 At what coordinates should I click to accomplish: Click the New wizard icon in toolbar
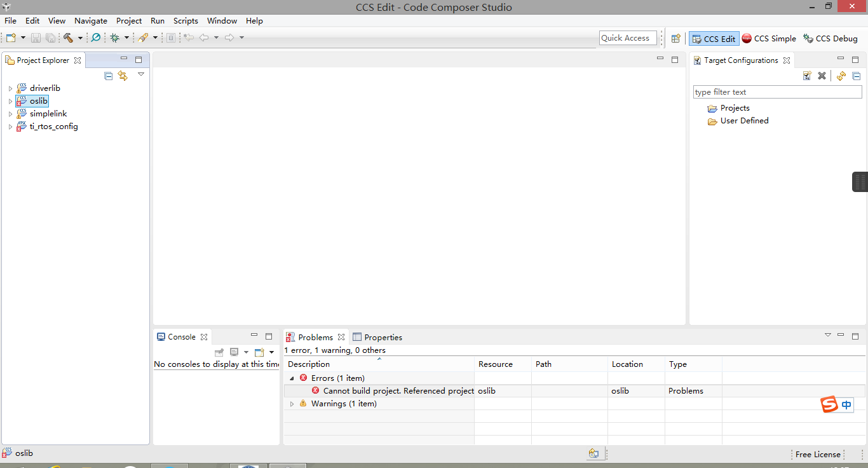(x=10, y=38)
